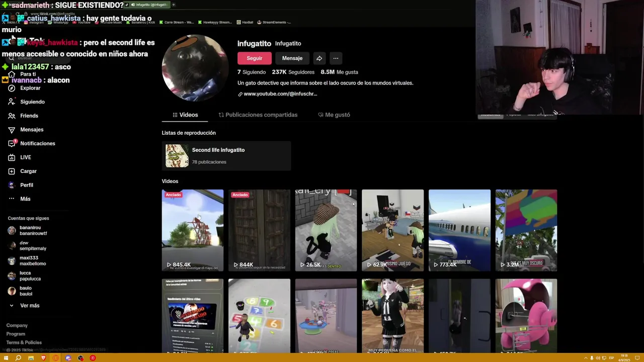Open the HaxBall bookmark

[245, 22]
